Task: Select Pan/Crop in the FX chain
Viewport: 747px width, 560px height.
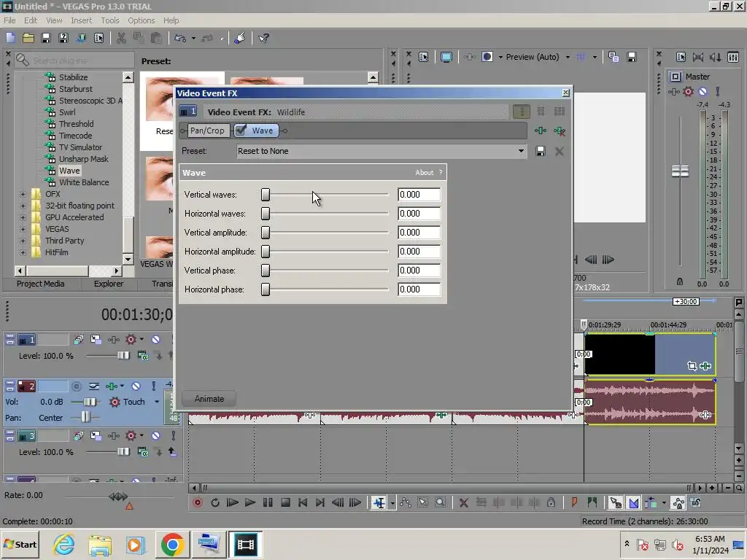Action: 207,131
